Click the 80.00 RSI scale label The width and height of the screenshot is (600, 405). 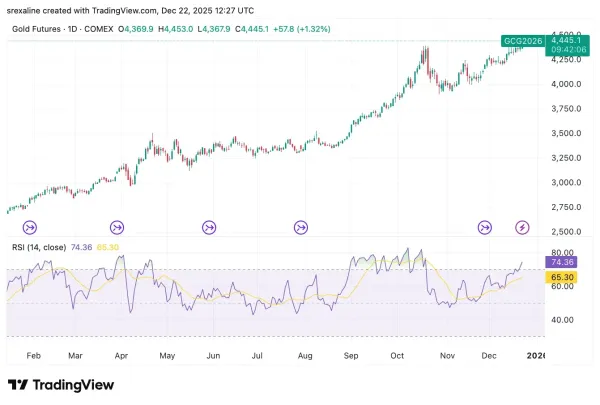coord(562,253)
